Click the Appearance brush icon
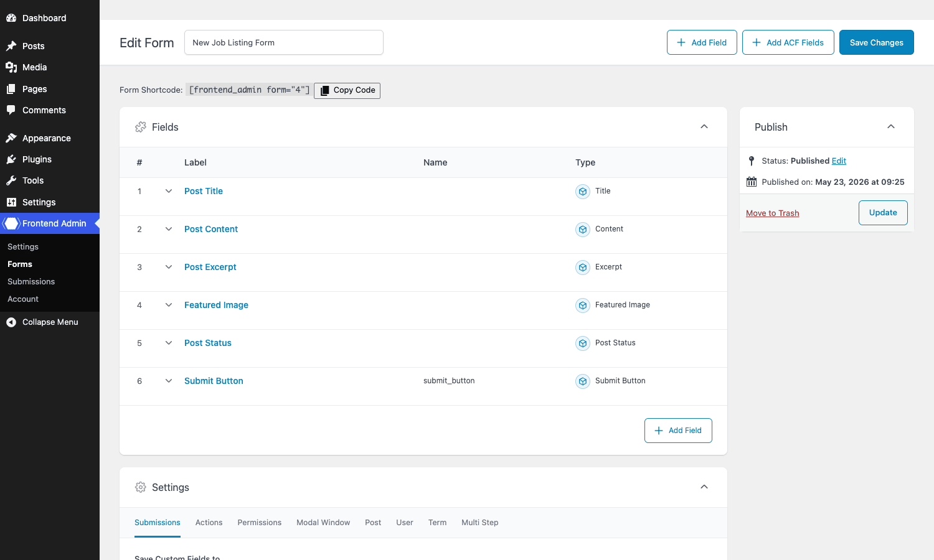Viewport: 934px width, 560px height. coord(11,138)
